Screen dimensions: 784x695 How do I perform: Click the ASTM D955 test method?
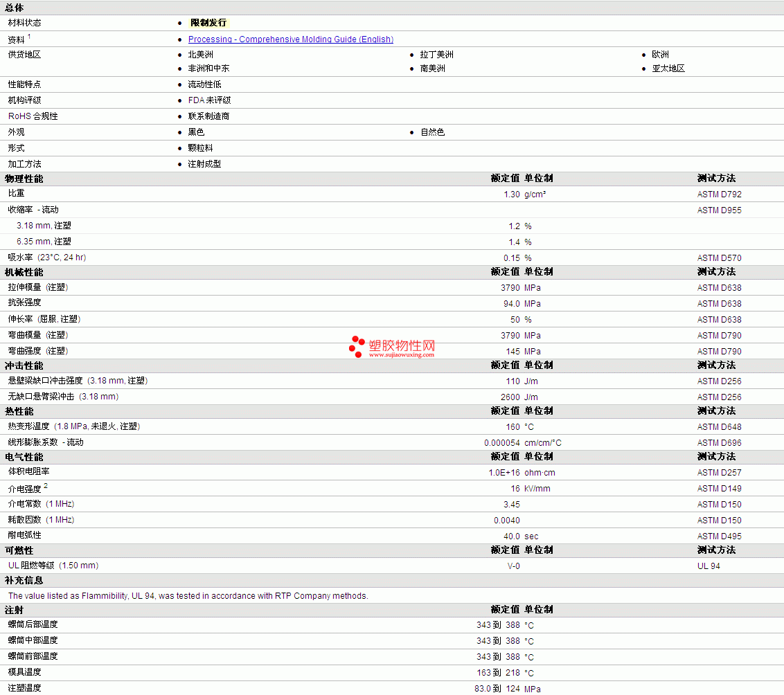pyautogui.click(x=719, y=210)
